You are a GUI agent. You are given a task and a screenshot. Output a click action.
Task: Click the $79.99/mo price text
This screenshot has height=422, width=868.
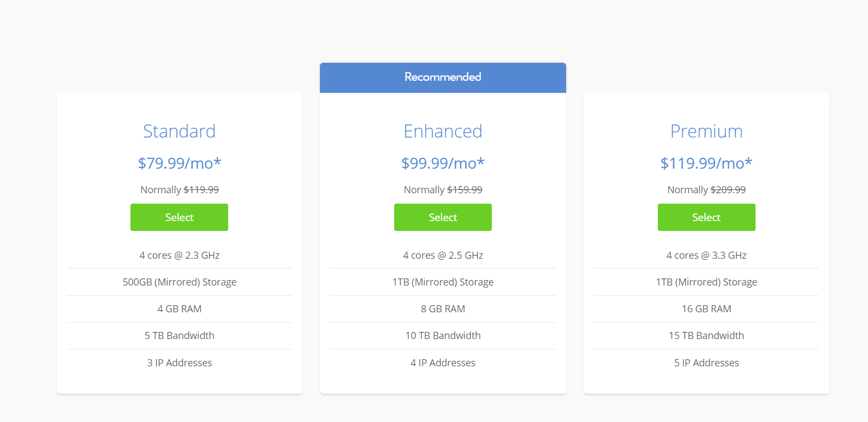point(179,163)
